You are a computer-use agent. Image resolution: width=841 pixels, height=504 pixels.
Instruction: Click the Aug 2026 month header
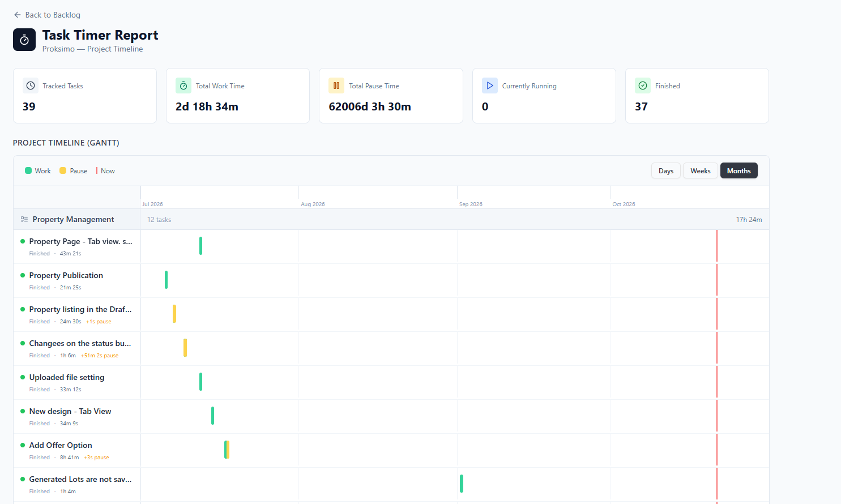pyautogui.click(x=313, y=204)
